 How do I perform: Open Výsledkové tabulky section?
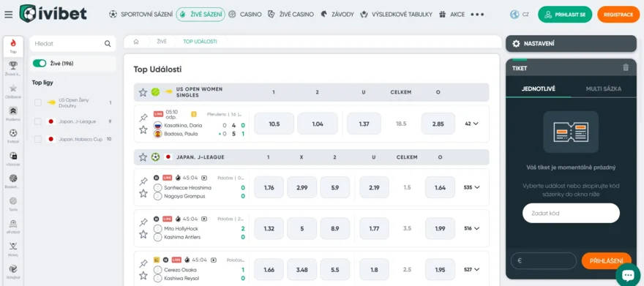point(396,15)
